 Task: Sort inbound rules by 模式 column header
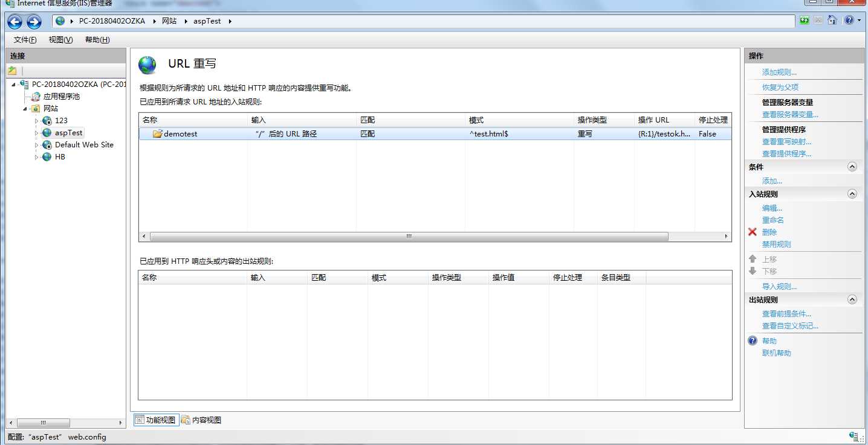pyautogui.click(x=520, y=120)
